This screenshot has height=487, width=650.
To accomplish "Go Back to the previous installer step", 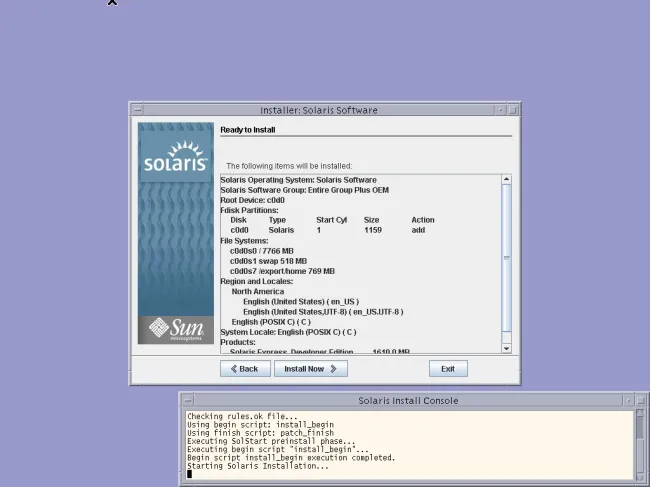I will tap(245, 369).
